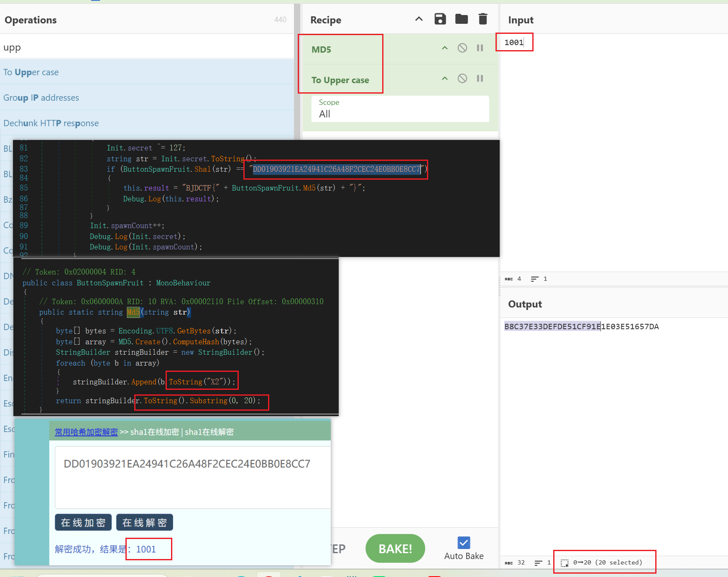Select To Upper case from operations list
728x577 pixels.
pyautogui.click(x=31, y=72)
